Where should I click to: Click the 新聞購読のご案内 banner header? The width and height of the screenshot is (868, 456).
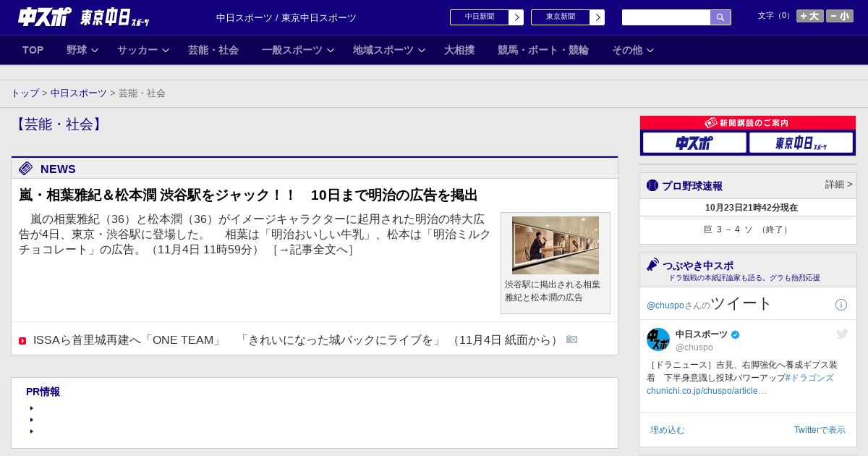pos(748,123)
